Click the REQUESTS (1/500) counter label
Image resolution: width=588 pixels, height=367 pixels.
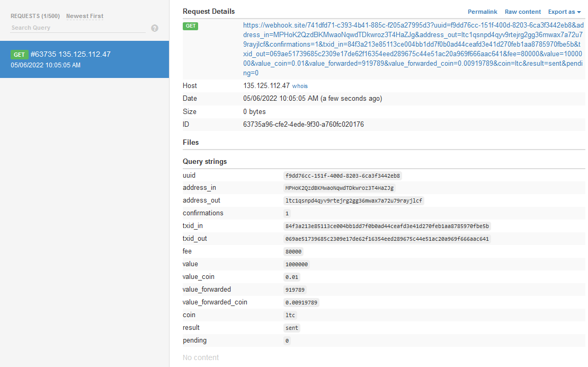[x=35, y=16]
